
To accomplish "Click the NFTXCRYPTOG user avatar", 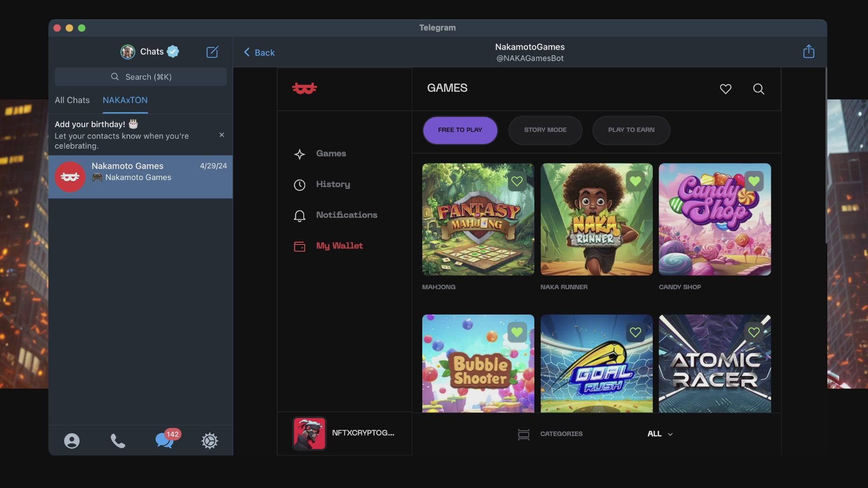I will point(309,433).
